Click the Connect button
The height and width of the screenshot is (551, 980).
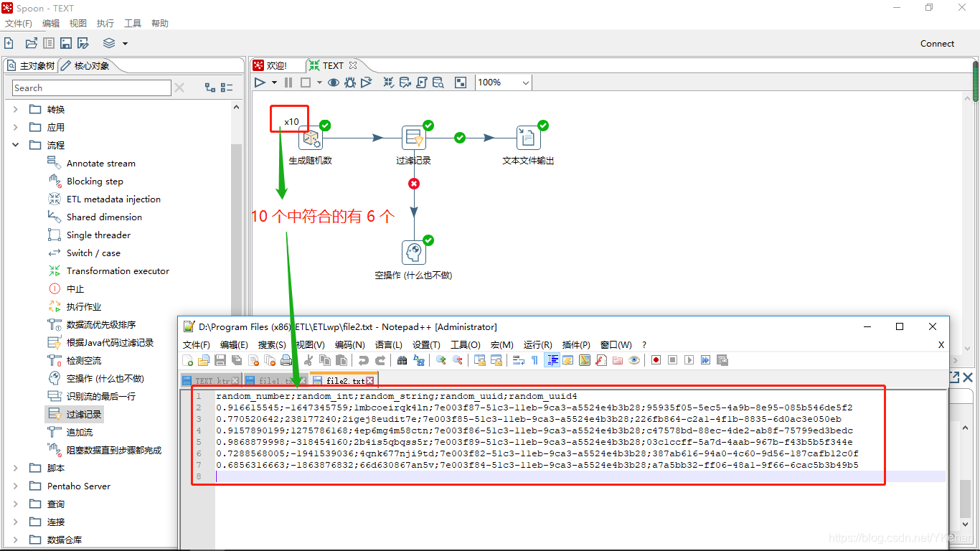point(937,43)
